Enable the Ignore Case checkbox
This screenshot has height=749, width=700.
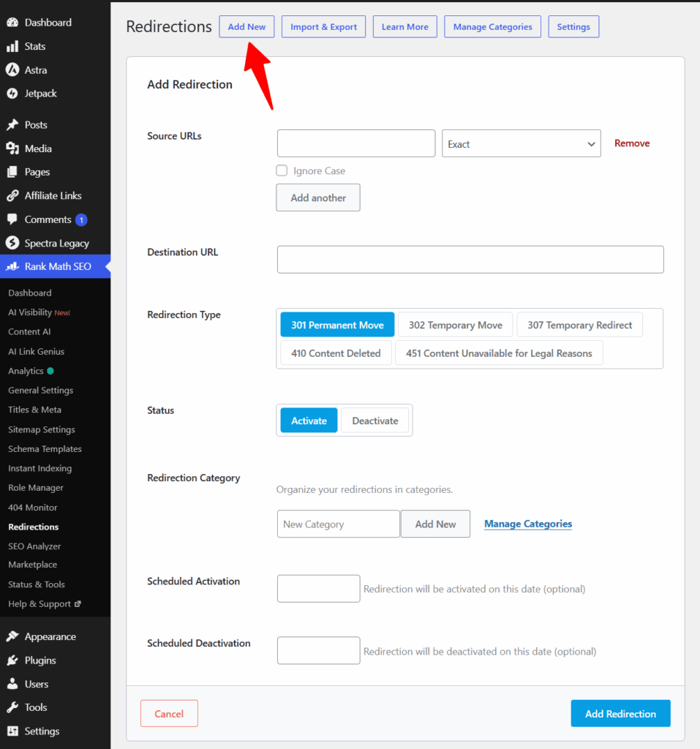(x=282, y=170)
